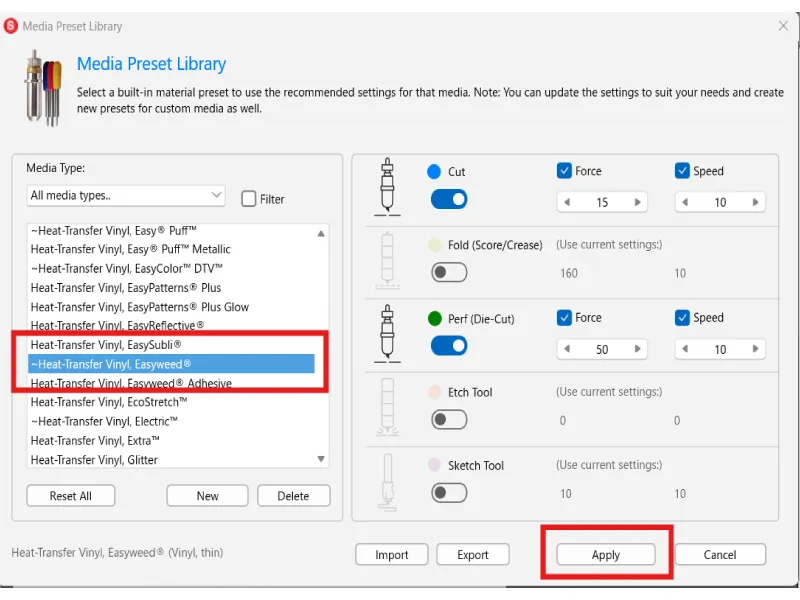The width and height of the screenshot is (800, 600).
Task: Check the Filter checkbox
Action: click(249, 199)
